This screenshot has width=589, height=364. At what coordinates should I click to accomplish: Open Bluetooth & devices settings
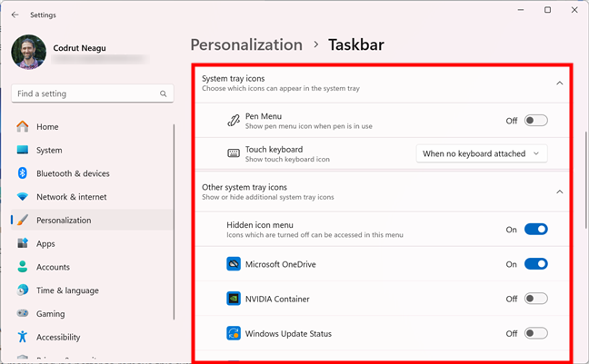point(92,173)
